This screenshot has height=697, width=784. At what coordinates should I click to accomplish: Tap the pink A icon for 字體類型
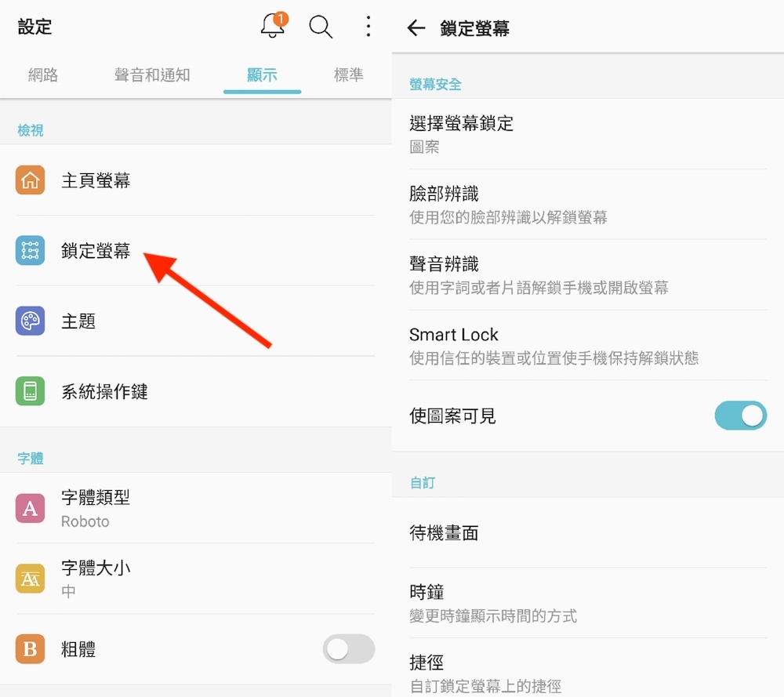click(30, 508)
